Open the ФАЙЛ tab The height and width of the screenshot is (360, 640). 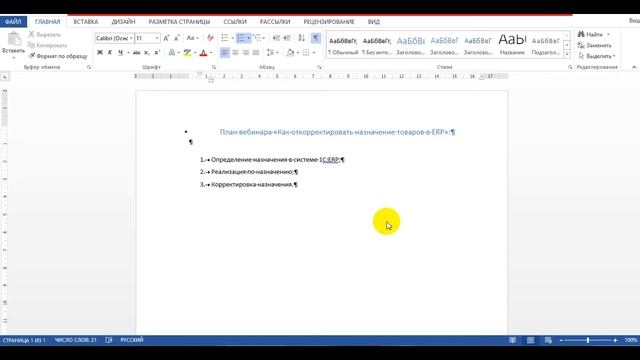[13, 22]
